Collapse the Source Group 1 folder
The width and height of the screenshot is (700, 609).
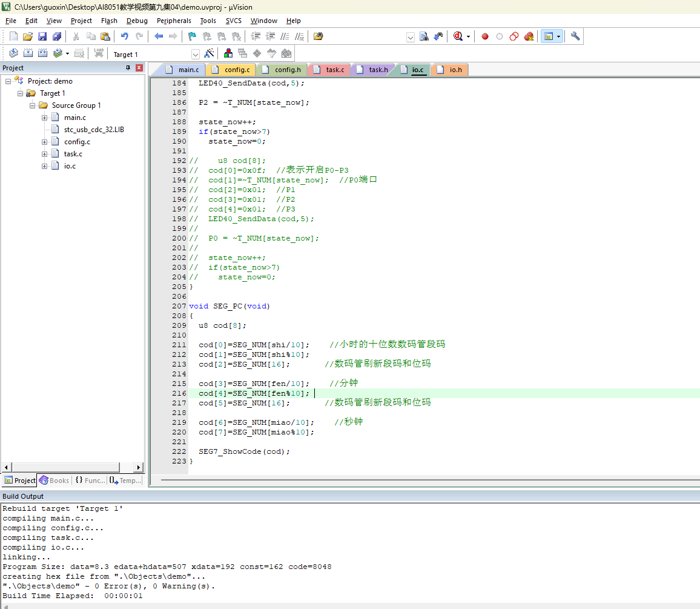[32, 106]
